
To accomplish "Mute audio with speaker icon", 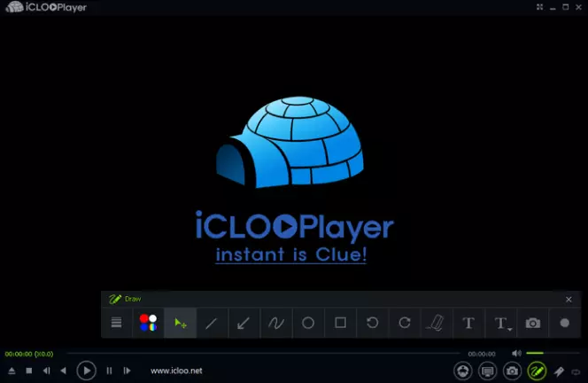I will click(x=516, y=353).
